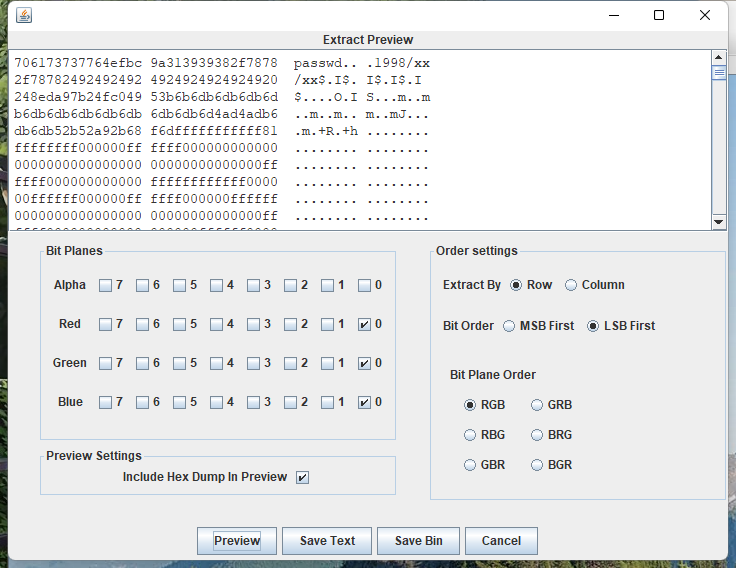Select Extract By Row option
Viewport: 736px width, 568px height.
[x=516, y=285]
